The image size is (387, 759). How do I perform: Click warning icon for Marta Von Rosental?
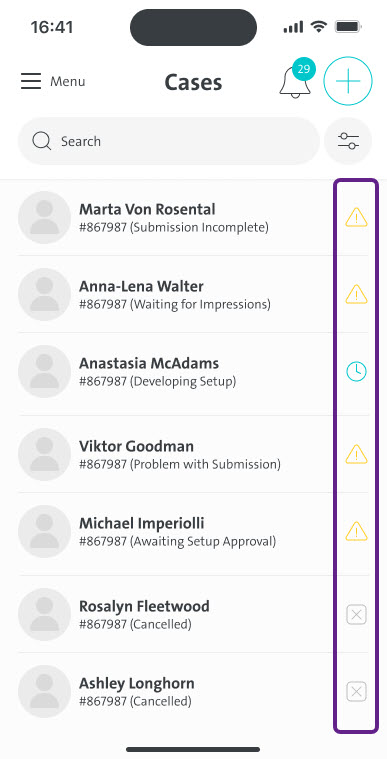pos(356,217)
